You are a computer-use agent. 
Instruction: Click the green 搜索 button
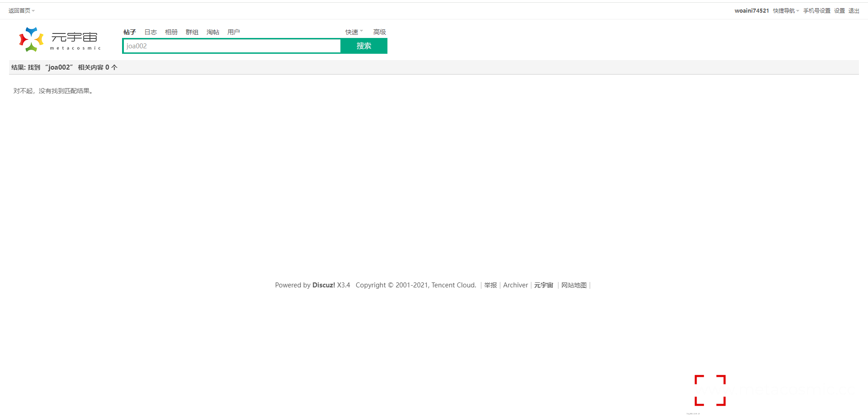click(x=364, y=46)
